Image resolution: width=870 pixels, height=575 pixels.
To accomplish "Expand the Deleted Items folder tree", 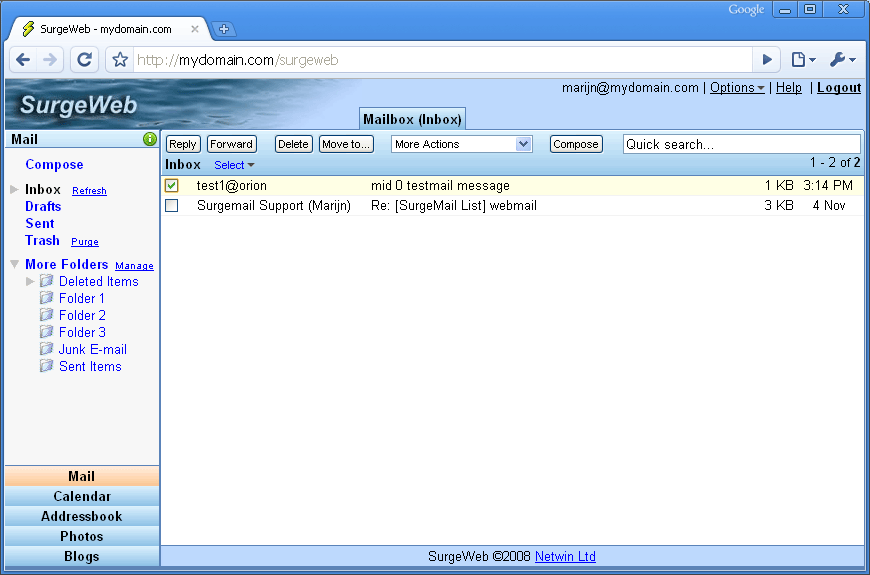I will pos(30,281).
